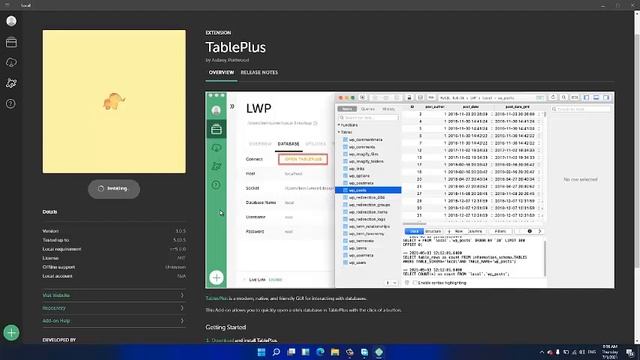This screenshot has height=360, width=640.
Task: Open the hamburger menu in title bar
Action: tap(7, 5)
